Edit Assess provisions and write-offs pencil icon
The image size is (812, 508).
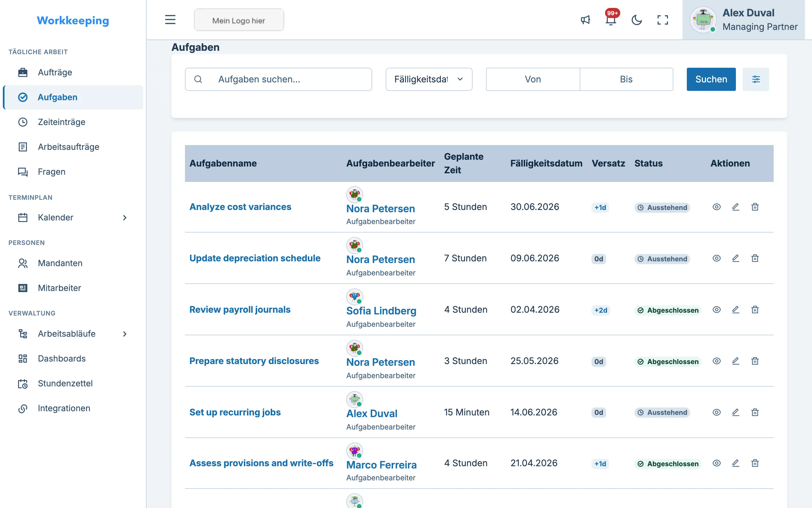[x=736, y=463]
